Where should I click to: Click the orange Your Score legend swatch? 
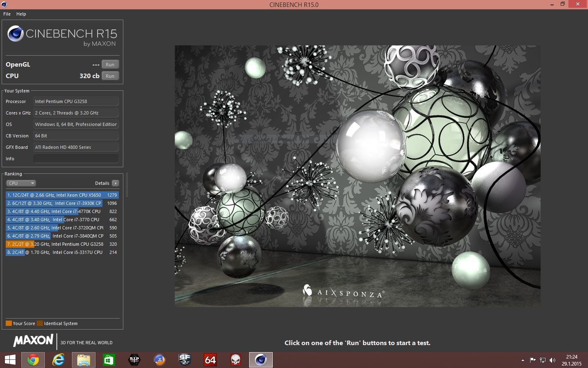point(9,323)
